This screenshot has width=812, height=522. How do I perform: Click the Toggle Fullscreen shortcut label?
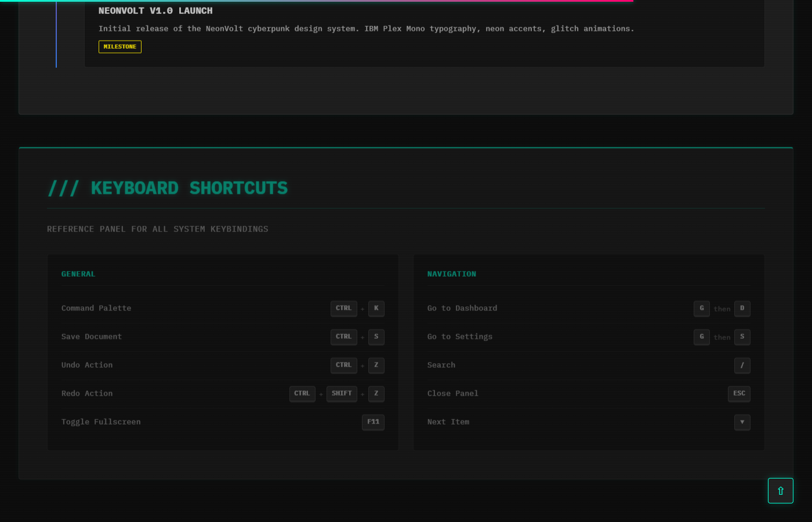[101, 422]
